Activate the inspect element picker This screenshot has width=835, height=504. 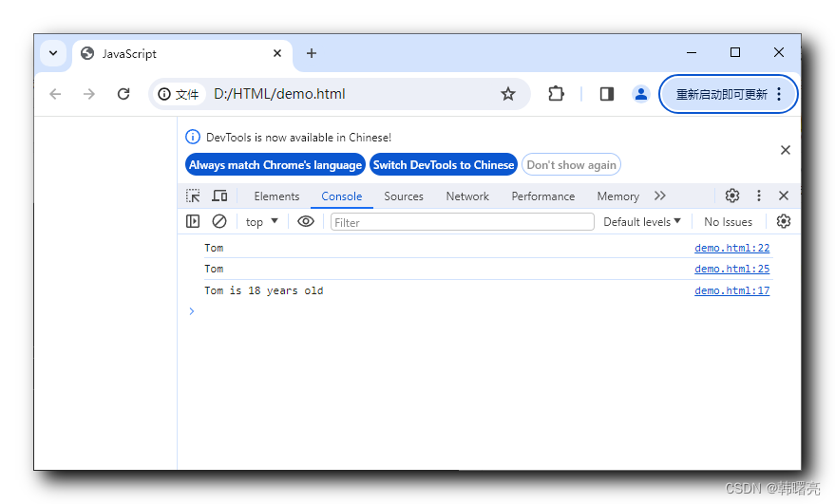click(x=193, y=196)
